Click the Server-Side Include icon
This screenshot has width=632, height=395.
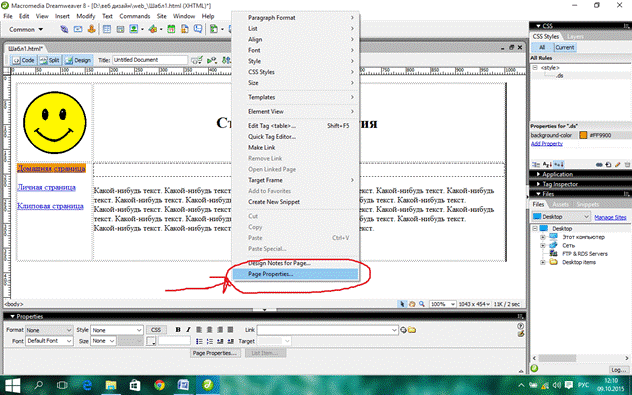[185, 29]
